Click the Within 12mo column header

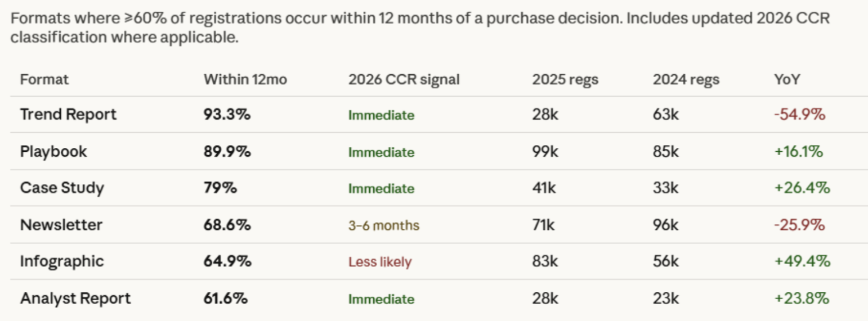tap(245, 80)
